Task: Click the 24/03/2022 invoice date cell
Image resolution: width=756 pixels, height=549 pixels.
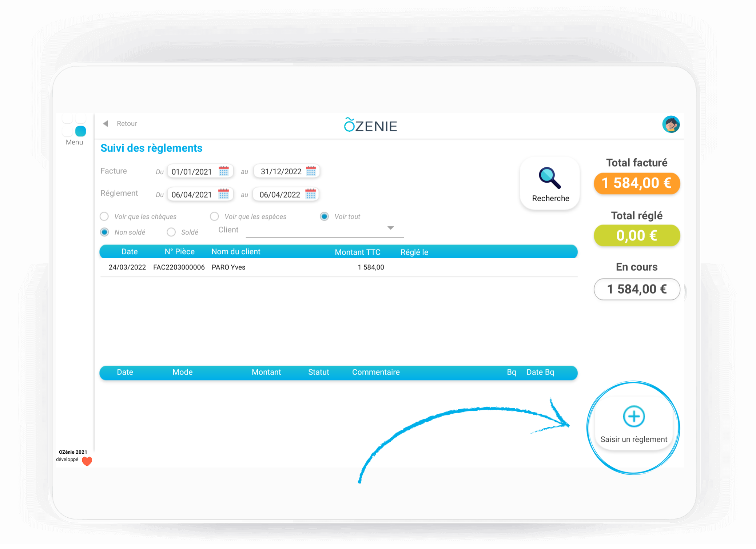Action: pyautogui.click(x=127, y=267)
